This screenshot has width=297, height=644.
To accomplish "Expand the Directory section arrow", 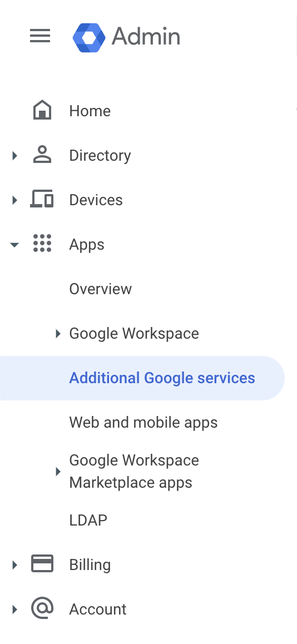I will [15, 156].
